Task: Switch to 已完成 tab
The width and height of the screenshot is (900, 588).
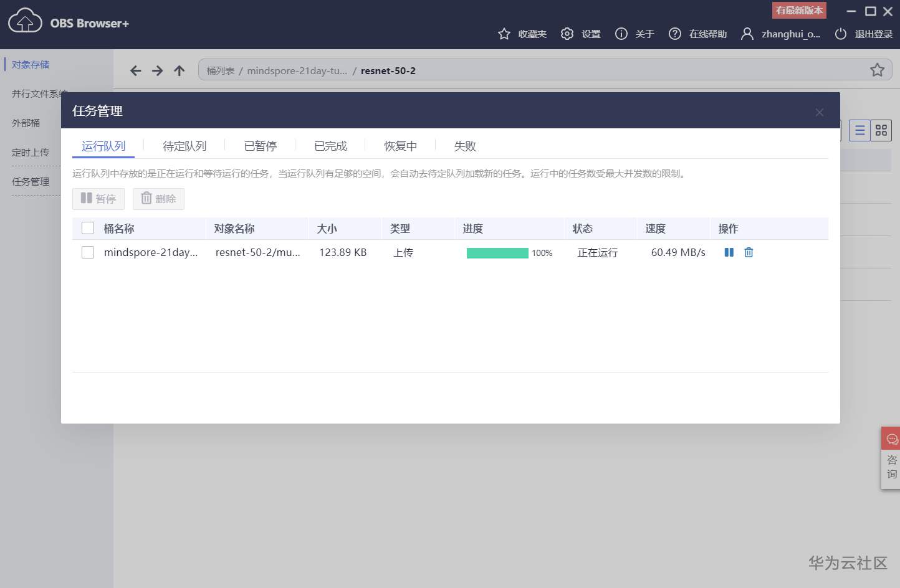Action: (330, 146)
